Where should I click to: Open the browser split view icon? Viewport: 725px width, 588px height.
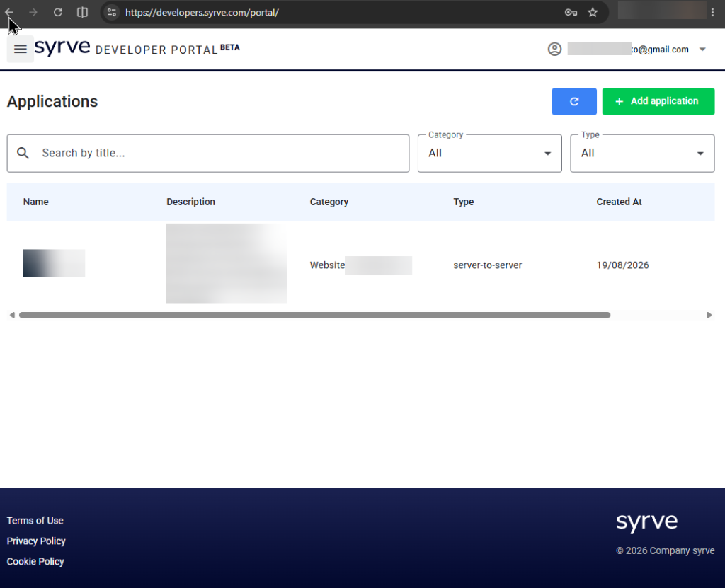point(82,13)
